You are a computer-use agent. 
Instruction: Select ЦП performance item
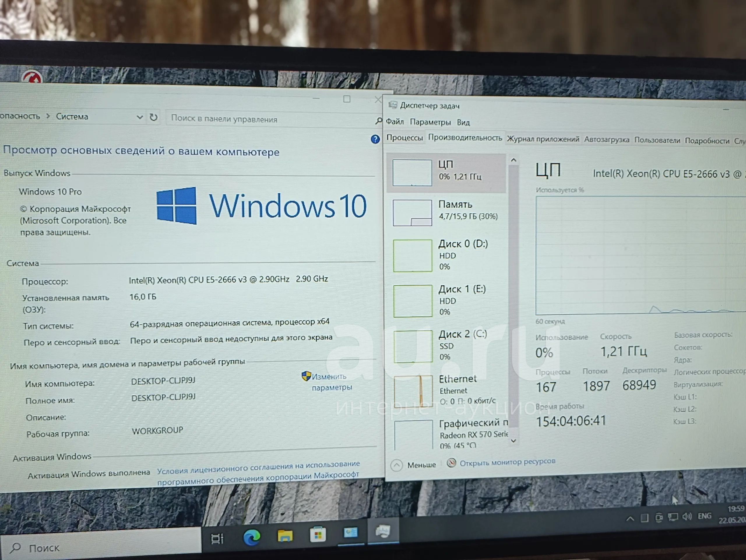click(x=446, y=172)
